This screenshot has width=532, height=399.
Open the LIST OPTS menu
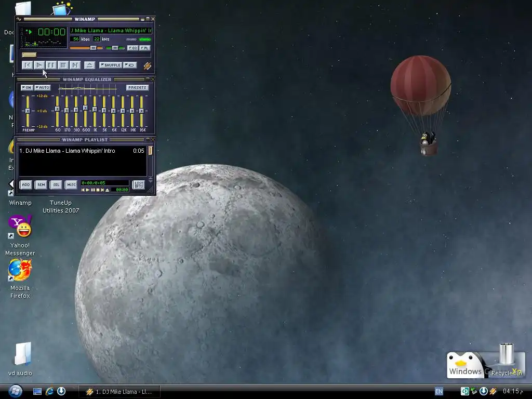coord(139,184)
